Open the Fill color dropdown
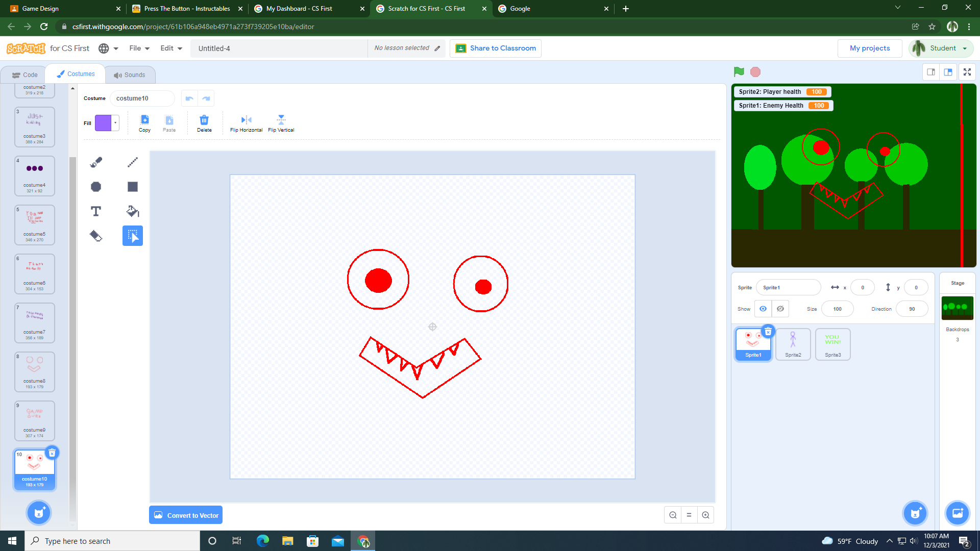This screenshot has height=551, width=980. coord(114,122)
